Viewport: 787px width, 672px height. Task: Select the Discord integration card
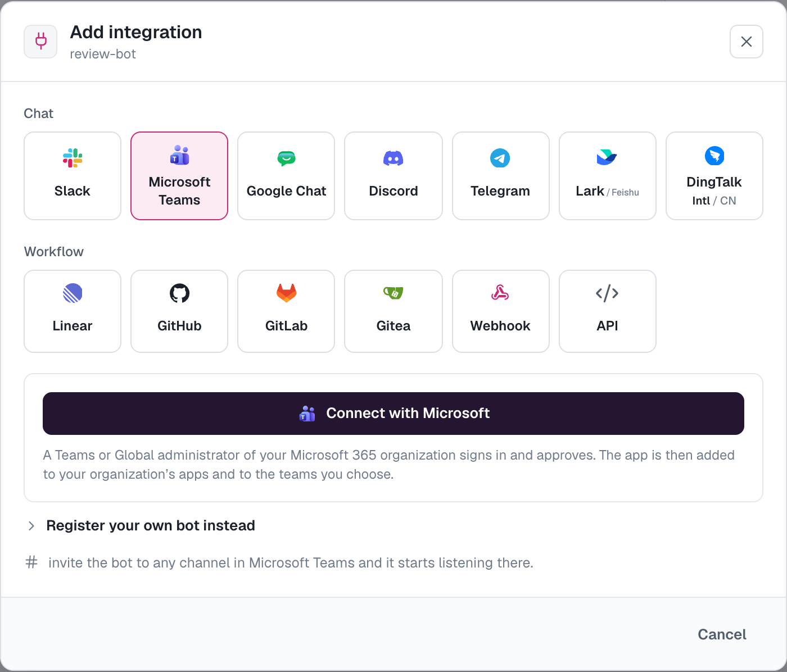tap(393, 176)
